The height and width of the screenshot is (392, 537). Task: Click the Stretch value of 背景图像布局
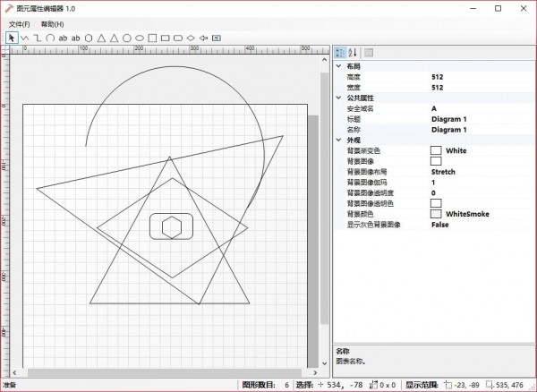[x=443, y=172]
